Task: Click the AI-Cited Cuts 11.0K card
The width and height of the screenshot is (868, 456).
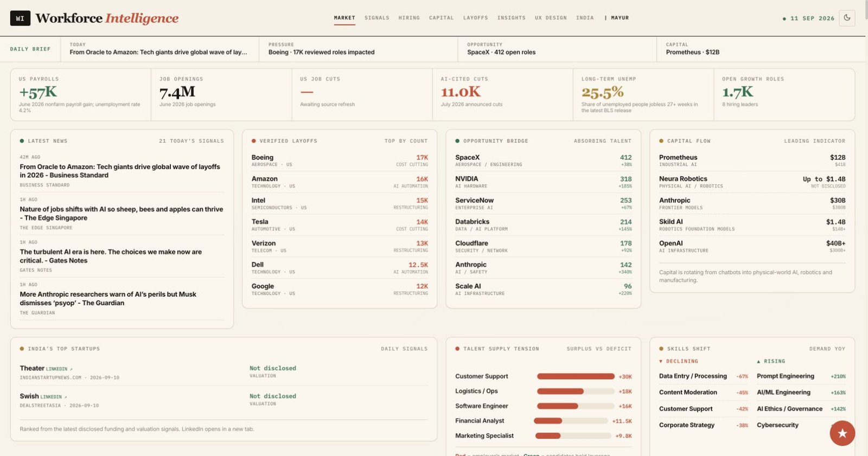Action: pyautogui.click(x=503, y=94)
